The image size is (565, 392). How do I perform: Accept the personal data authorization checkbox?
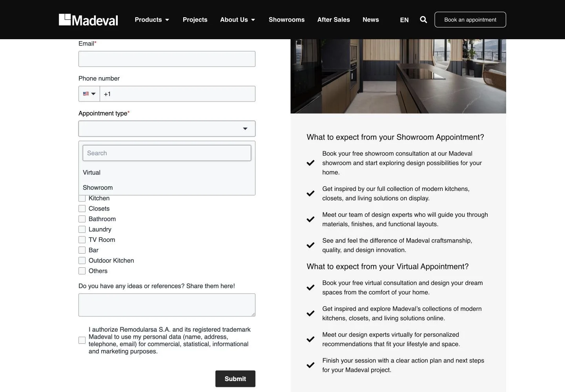pos(82,340)
